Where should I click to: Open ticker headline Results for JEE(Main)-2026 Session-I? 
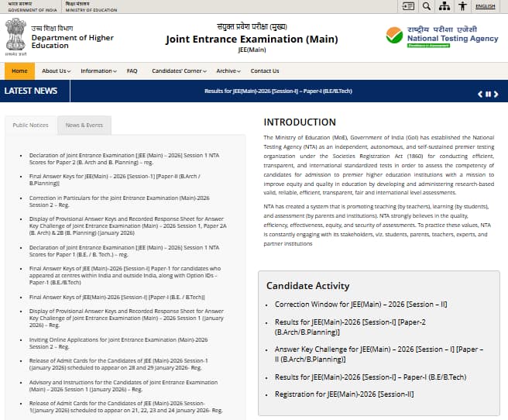278,91
